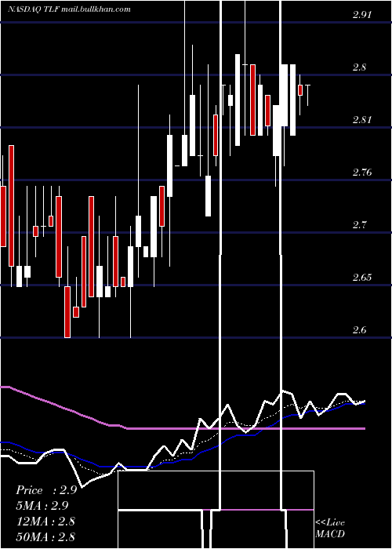Select the 2.7 price axis label

point(360,225)
